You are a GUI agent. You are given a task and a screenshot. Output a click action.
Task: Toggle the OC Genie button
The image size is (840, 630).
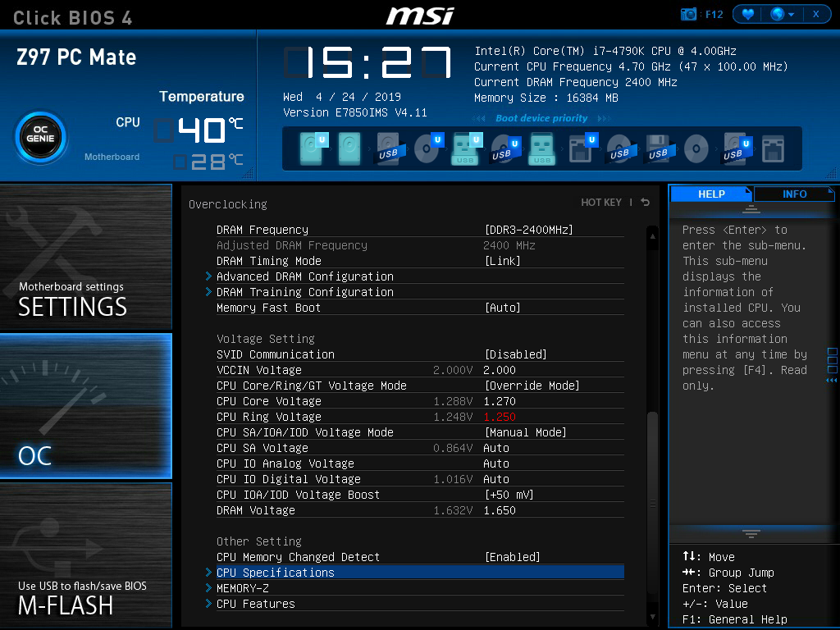click(x=41, y=137)
